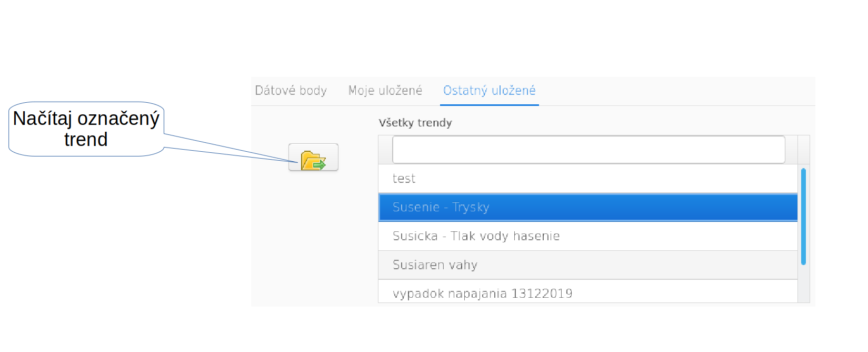Grab the blue scrollbar thumb of trend list
The height and width of the screenshot is (352, 868).
[x=803, y=216]
